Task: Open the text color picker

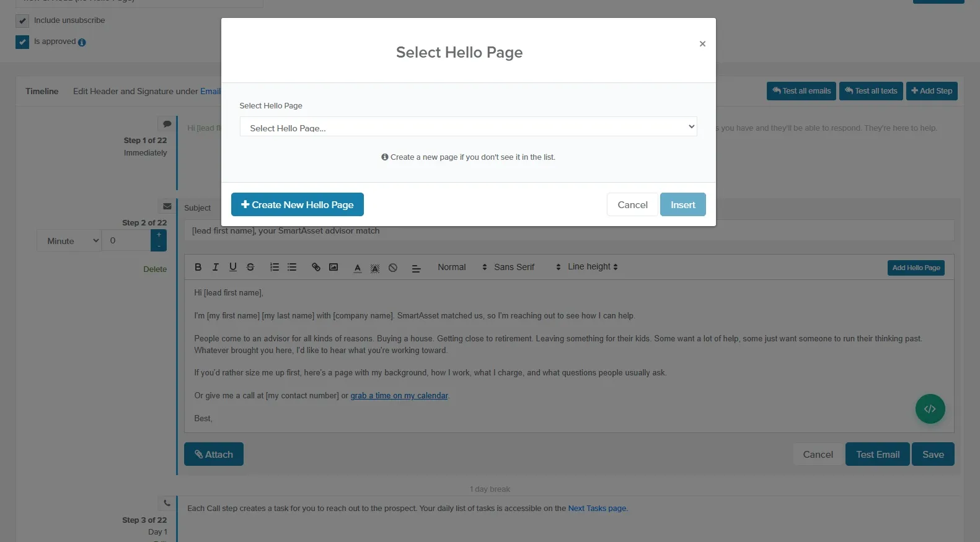Action: [358, 268]
